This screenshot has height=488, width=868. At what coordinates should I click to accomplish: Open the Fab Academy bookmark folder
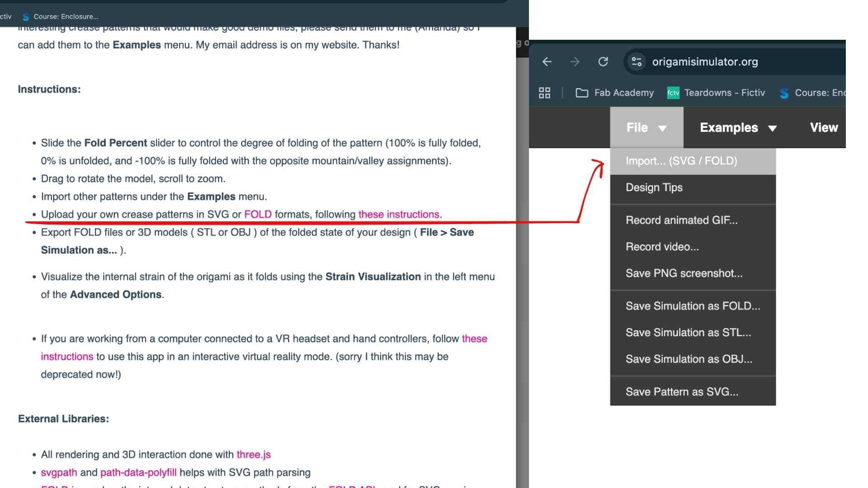[x=614, y=93]
